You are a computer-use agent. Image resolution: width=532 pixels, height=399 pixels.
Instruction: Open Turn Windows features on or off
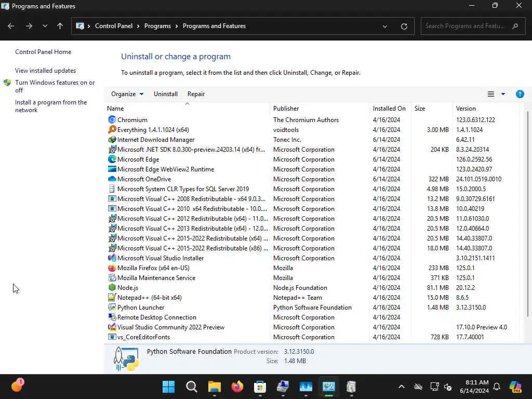click(x=55, y=86)
